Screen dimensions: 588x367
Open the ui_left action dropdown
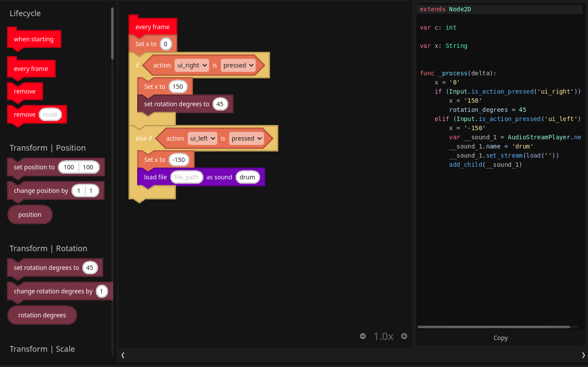click(203, 138)
